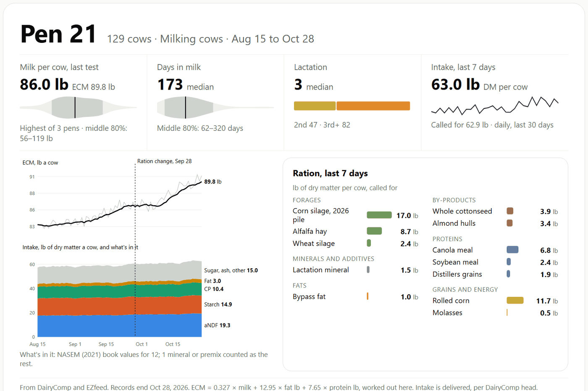Click the intake sparkline chart
The height and width of the screenshot is (391, 588).
(x=495, y=106)
